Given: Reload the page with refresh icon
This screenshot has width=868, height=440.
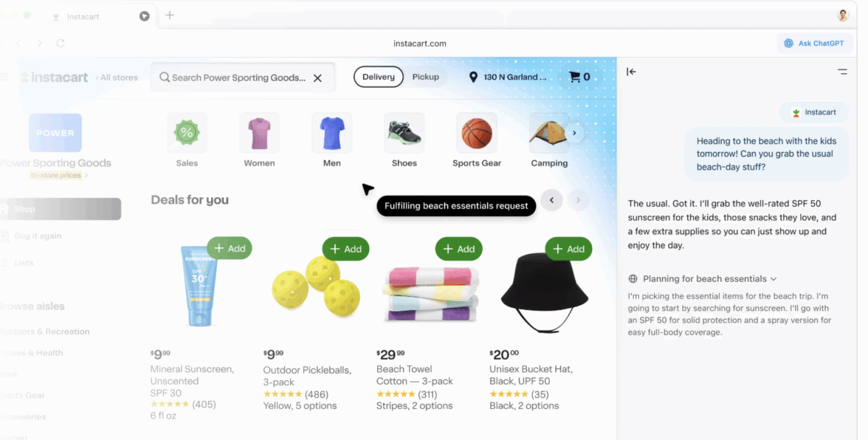Looking at the screenshot, I should click(61, 43).
